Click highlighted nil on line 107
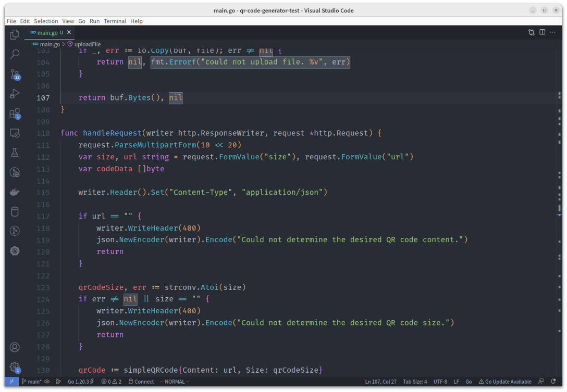Viewport: 567px width, 392px height. [x=176, y=97]
